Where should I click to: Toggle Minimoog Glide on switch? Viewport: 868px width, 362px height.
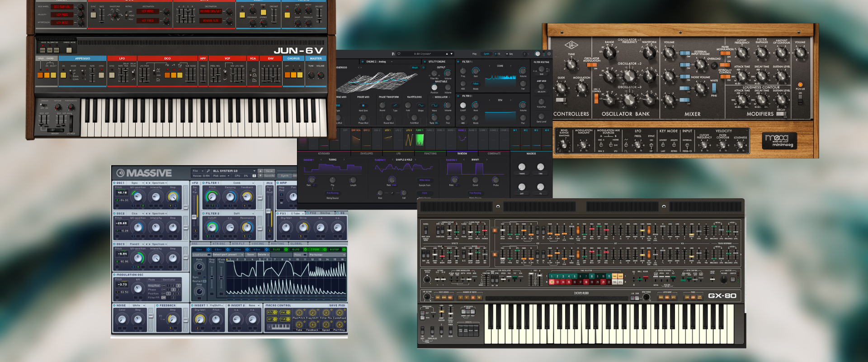point(561,100)
